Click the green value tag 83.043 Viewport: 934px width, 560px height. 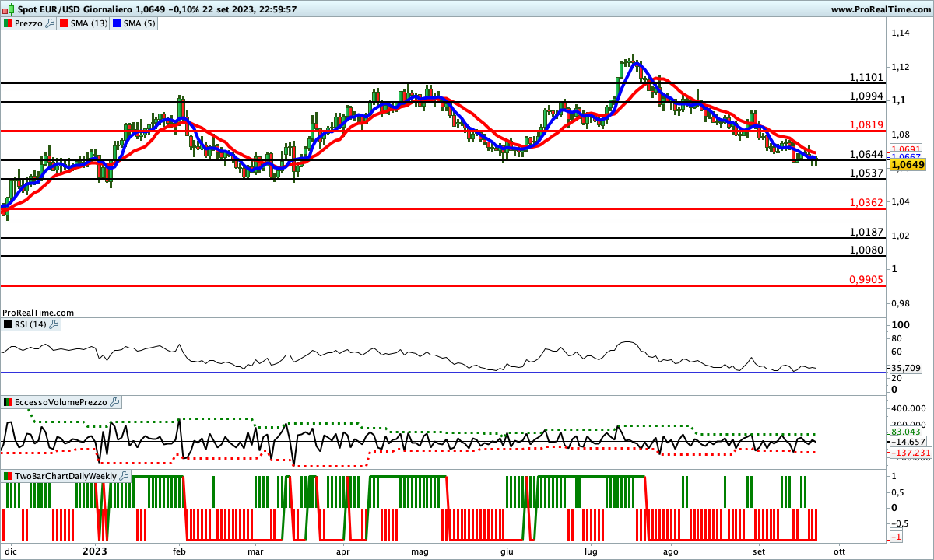(x=906, y=431)
